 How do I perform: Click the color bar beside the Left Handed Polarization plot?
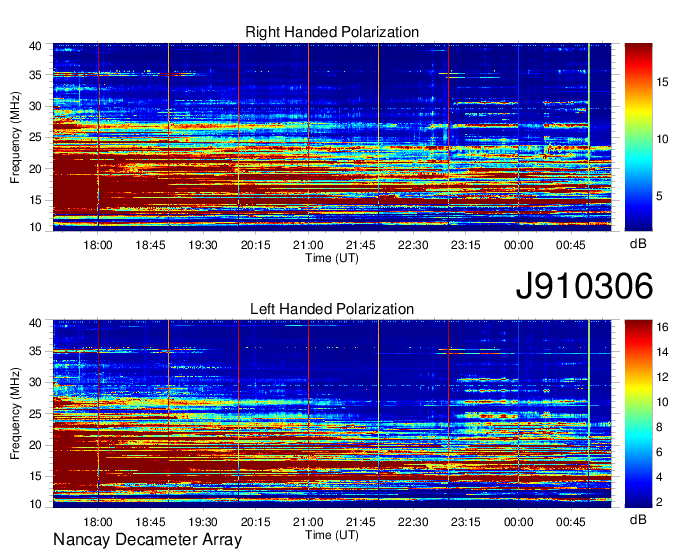[x=638, y=414]
